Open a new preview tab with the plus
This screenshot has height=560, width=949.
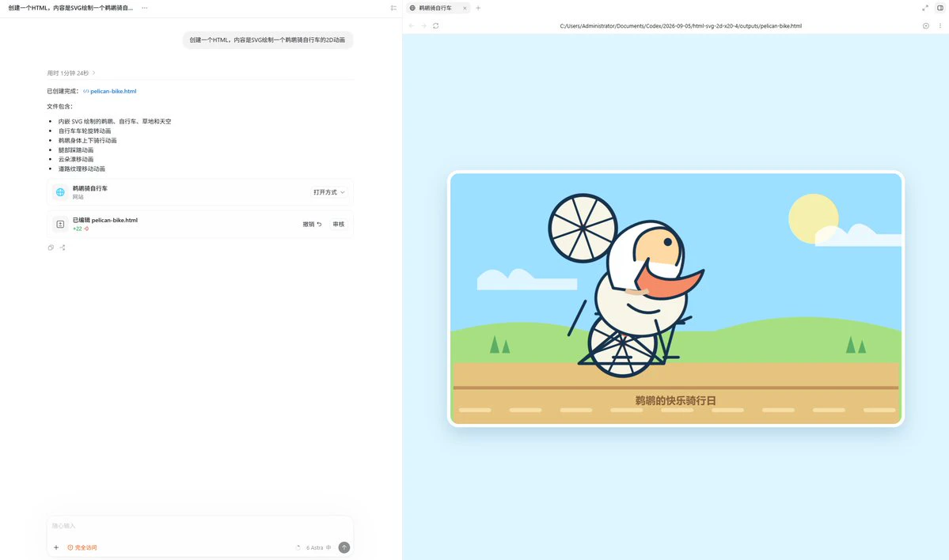(x=478, y=8)
